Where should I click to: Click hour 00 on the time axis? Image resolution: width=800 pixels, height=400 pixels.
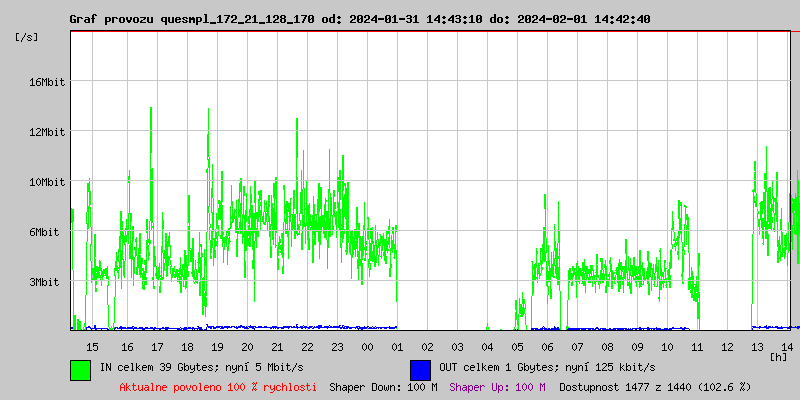pos(367,346)
